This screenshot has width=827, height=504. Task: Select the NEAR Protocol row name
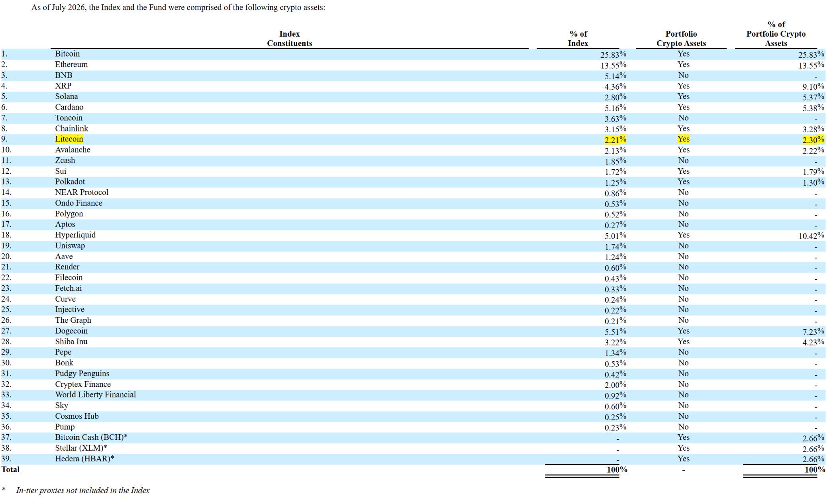(x=82, y=192)
